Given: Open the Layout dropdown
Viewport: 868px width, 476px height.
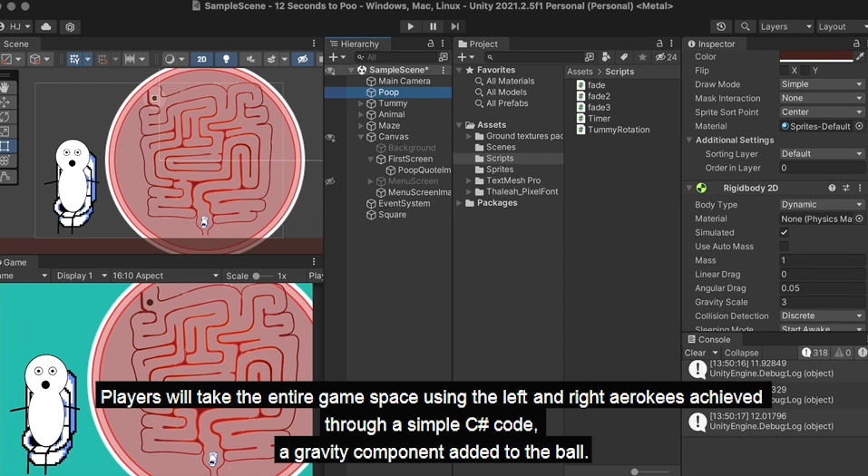Looking at the screenshot, I should pyautogui.click(x=842, y=26).
